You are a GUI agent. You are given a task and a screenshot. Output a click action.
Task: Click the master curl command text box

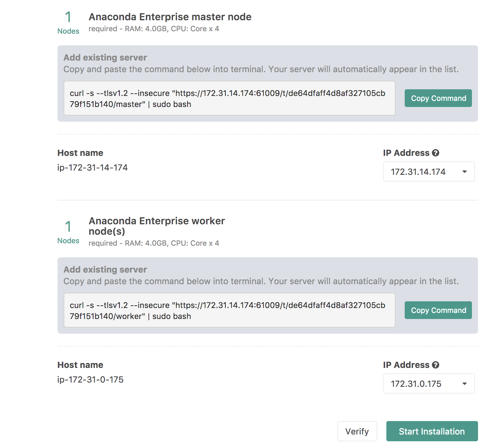[229, 98]
